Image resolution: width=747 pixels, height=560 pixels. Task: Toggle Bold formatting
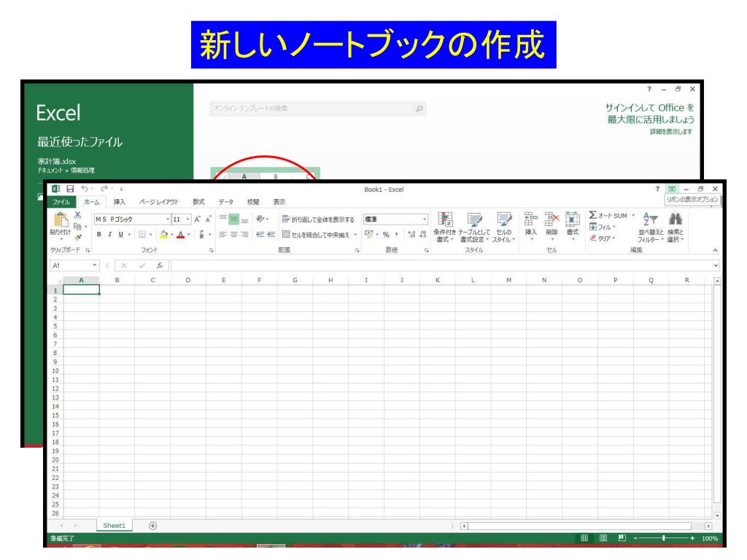point(99,234)
